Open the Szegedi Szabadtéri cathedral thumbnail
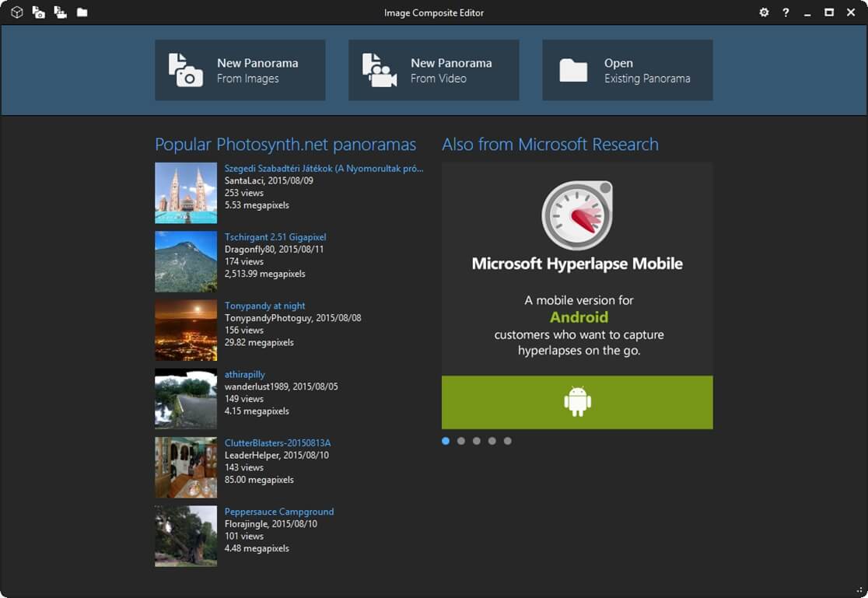This screenshot has width=868, height=598. tap(186, 193)
